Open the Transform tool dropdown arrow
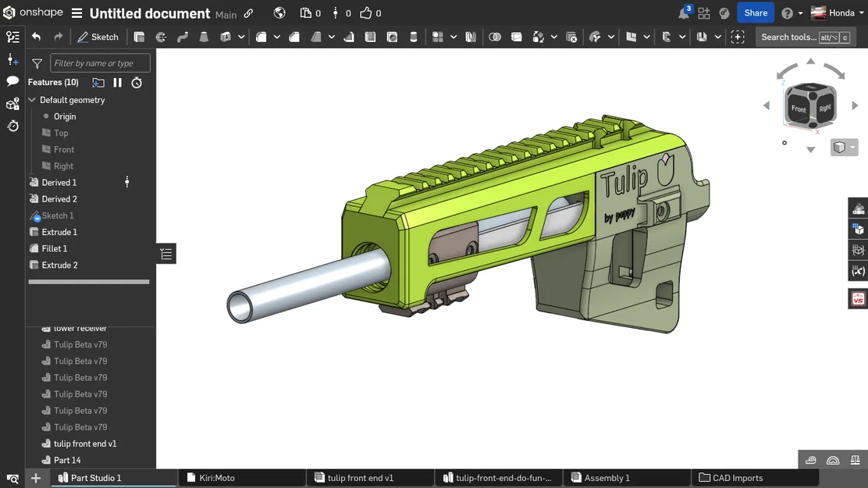The image size is (868, 488). point(553,37)
